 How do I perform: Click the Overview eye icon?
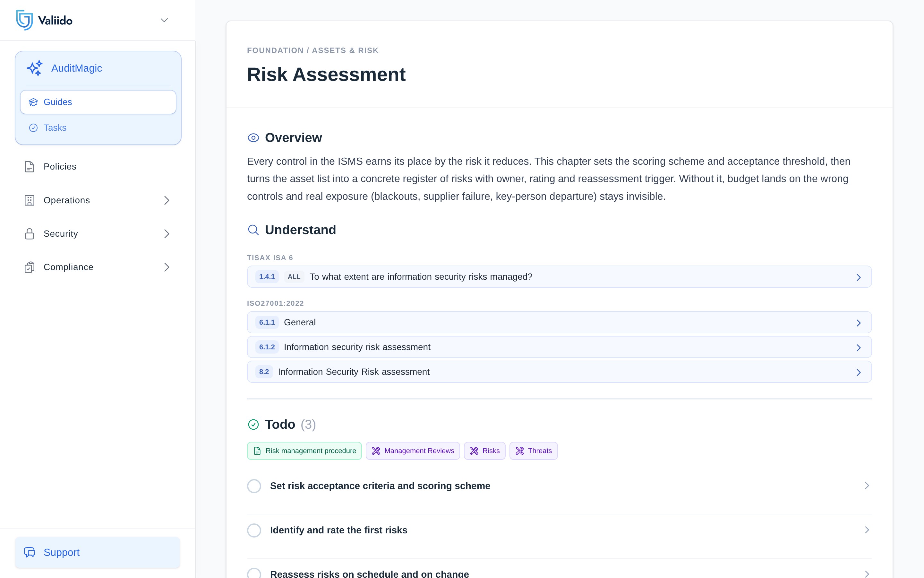253,138
